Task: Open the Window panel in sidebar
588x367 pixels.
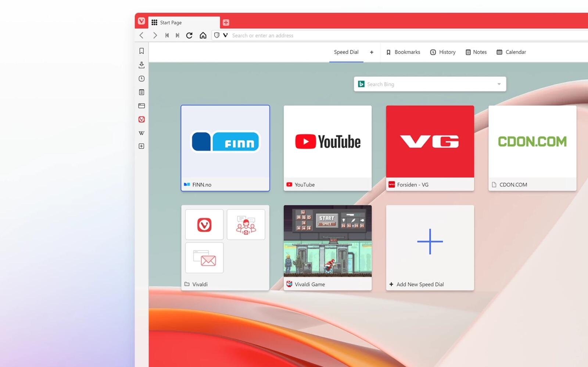Action: (141, 106)
